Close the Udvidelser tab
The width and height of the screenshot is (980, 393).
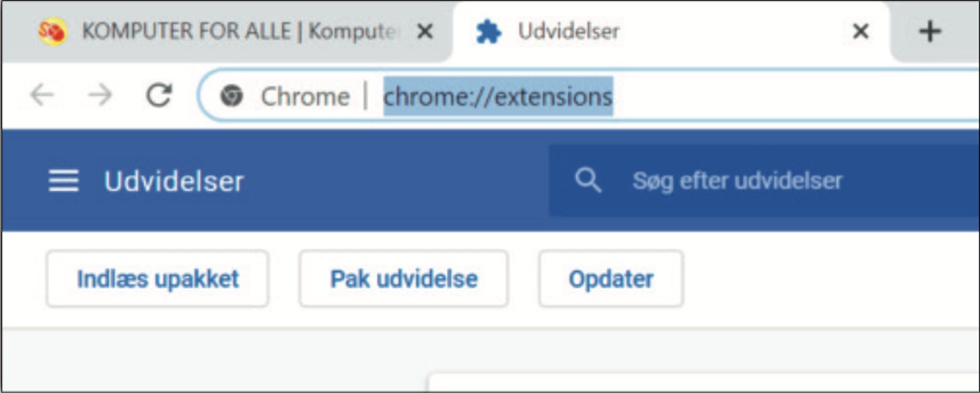[x=861, y=31]
